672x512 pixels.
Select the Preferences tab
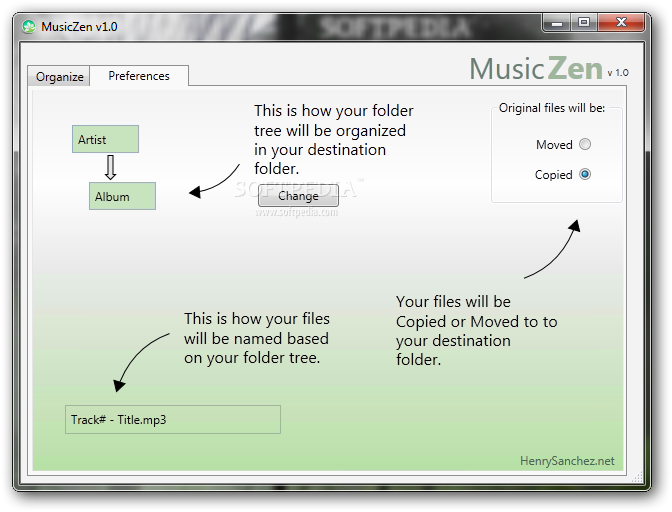click(x=139, y=76)
